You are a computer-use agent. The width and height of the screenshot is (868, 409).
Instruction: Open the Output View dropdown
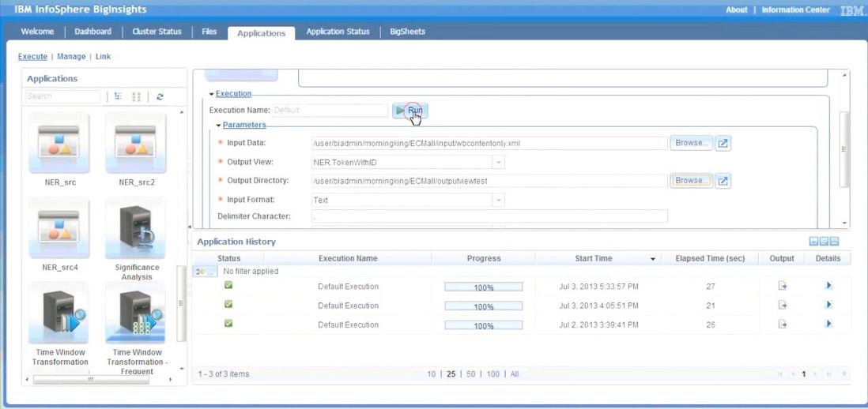pos(499,163)
